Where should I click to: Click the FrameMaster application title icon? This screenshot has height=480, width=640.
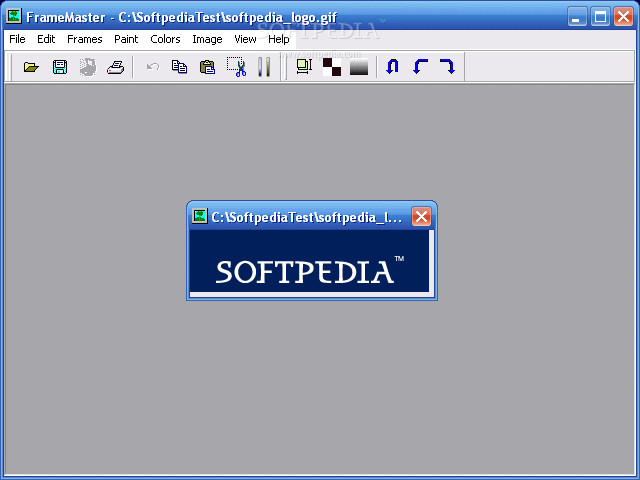click(x=14, y=16)
